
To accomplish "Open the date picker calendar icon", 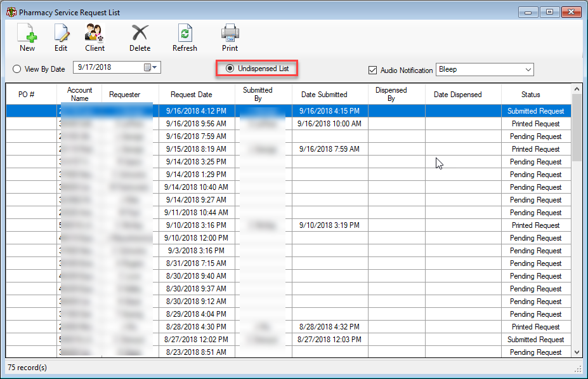I will (x=147, y=67).
